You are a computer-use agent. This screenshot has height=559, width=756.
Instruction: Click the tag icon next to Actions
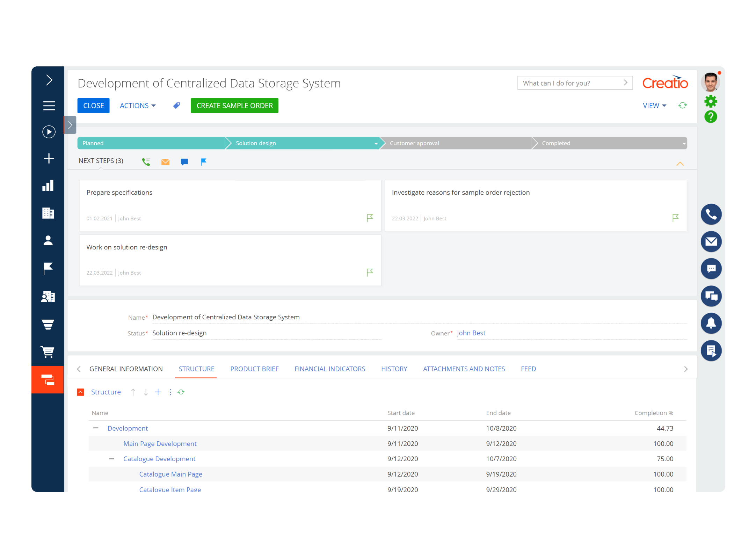tap(176, 105)
